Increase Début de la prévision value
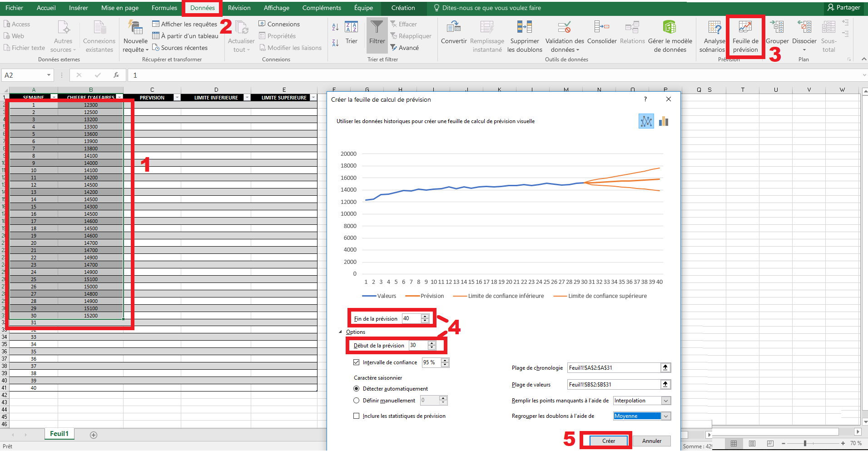 (x=432, y=343)
